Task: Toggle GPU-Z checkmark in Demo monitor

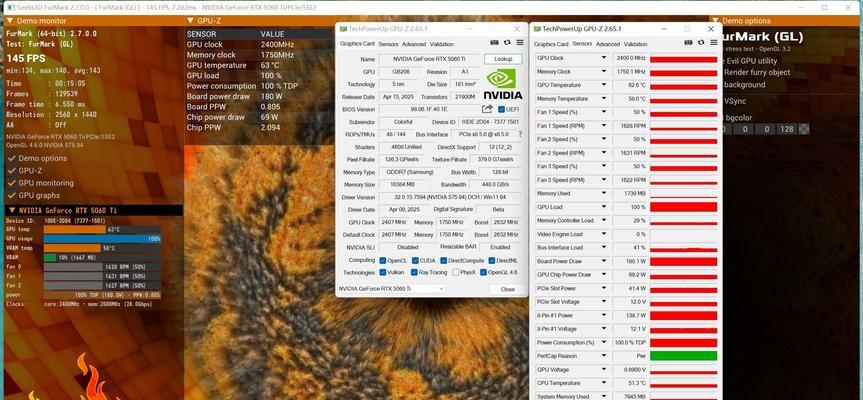Action: (12, 171)
